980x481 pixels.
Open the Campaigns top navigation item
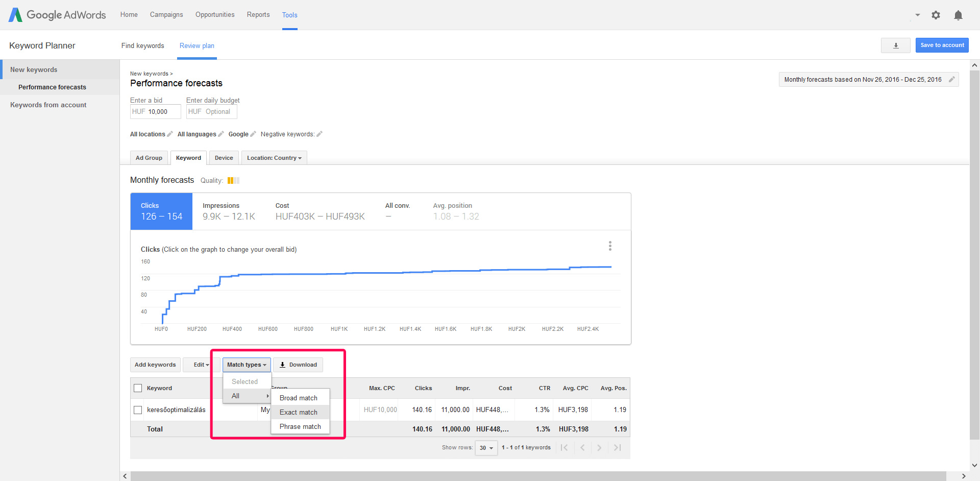166,15
